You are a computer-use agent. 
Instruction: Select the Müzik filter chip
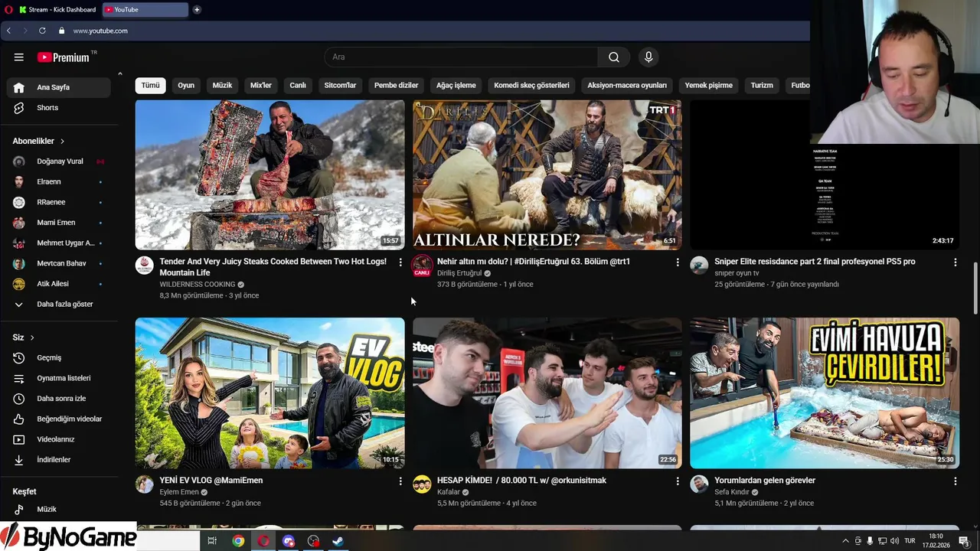(x=222, y=86)
